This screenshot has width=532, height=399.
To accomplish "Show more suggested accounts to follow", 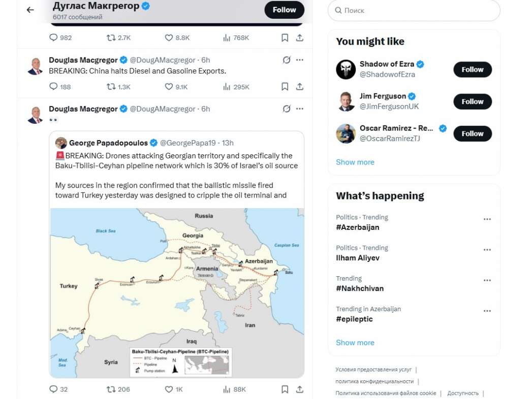I will 355,162.
